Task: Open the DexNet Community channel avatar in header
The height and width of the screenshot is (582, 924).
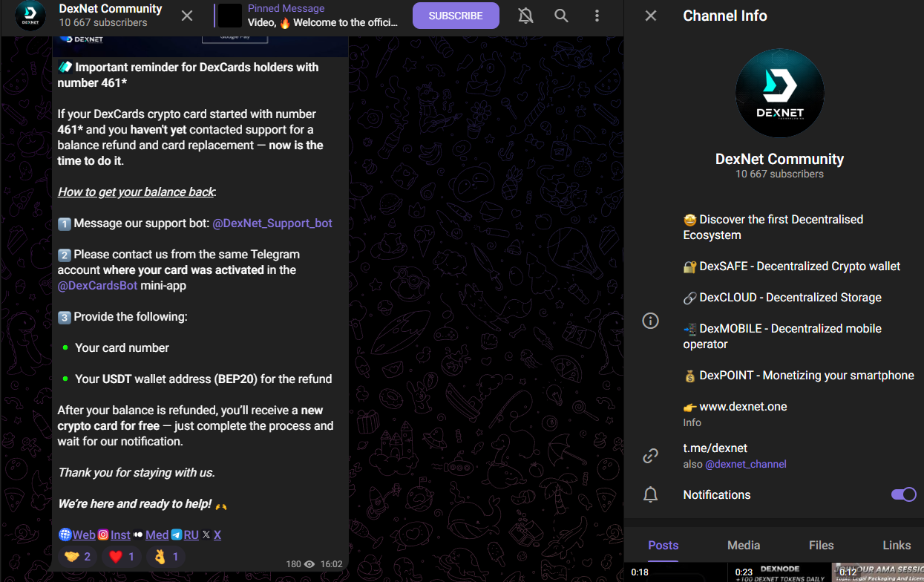Action: (x=30, y=16)
